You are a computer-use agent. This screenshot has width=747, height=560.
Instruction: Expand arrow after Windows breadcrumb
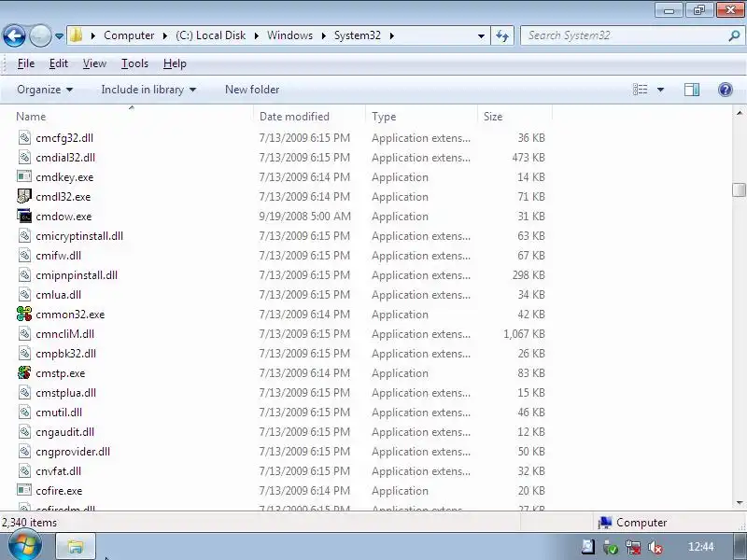coord(323,35)
